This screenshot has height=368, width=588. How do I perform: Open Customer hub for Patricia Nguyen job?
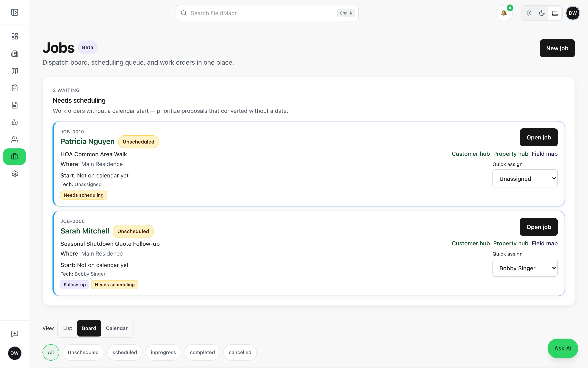tap(471, 154)
